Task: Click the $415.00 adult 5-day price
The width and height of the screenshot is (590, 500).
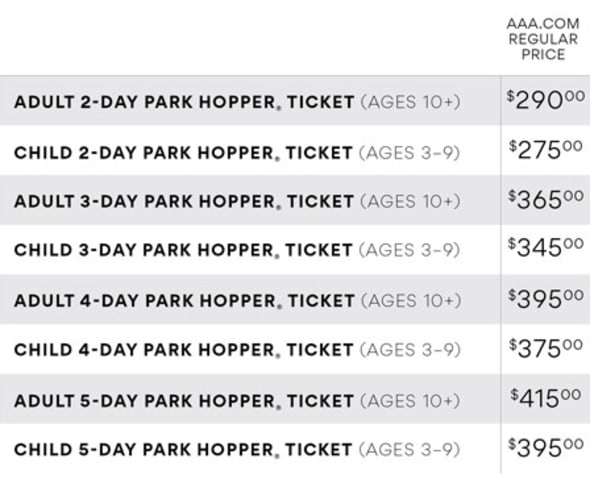Action: pos(546,398)
